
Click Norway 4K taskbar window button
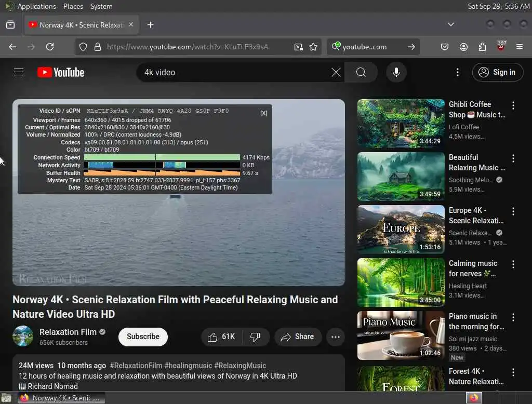coord(61,398)
